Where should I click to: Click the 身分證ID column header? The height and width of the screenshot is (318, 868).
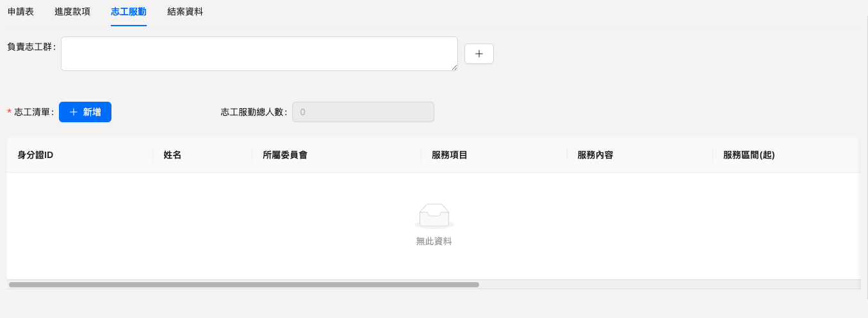[x=35, y=155]
